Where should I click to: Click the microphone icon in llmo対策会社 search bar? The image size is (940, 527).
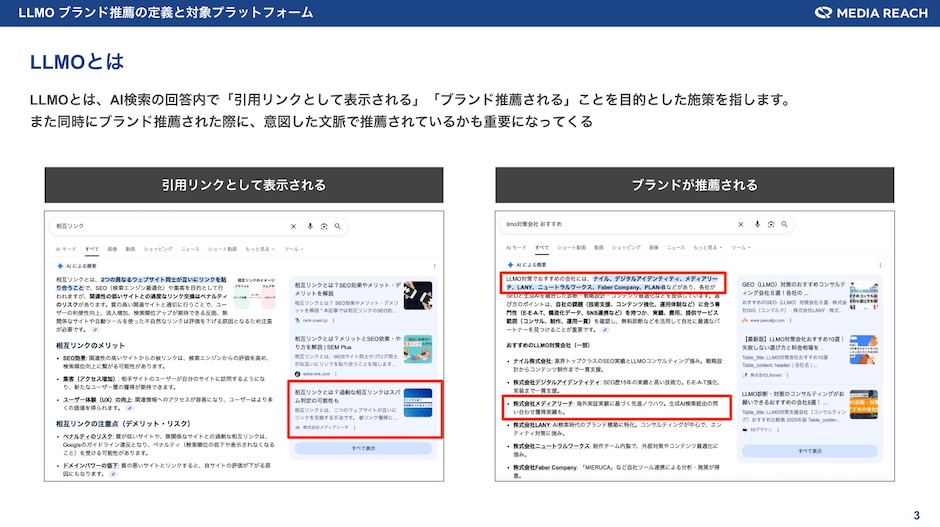tap(757, 224)
